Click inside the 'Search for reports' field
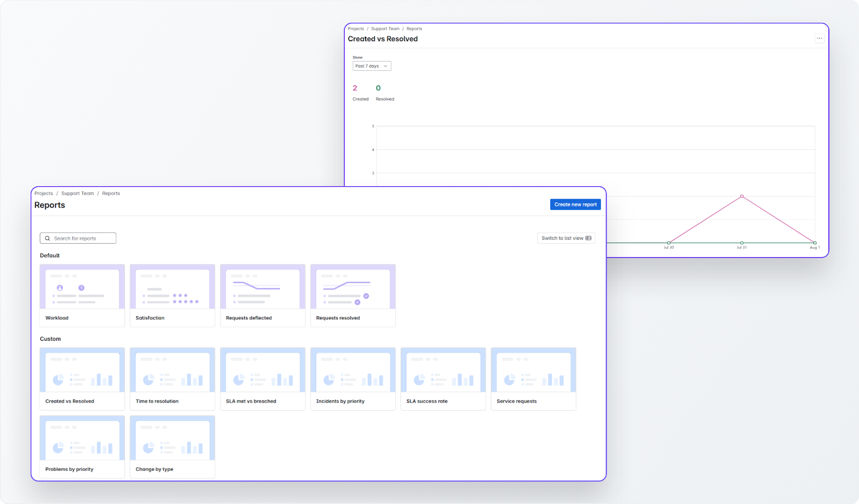Image resolution: width=859 pixels, height=504 pixels. [81, 238]
